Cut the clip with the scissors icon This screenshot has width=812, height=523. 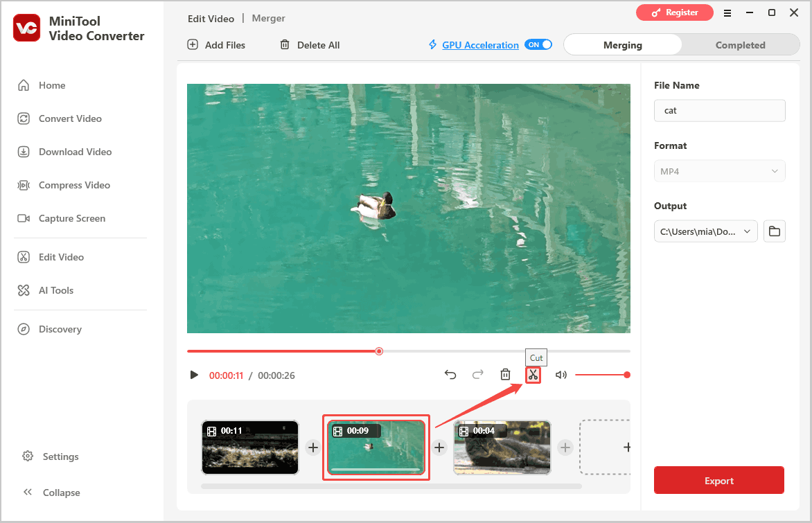tap(533, 374)
